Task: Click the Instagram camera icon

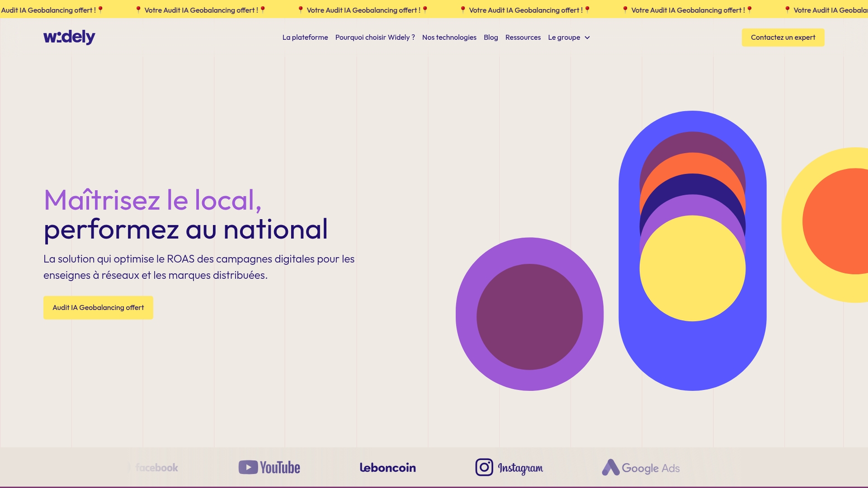Action: click(484, 468)
